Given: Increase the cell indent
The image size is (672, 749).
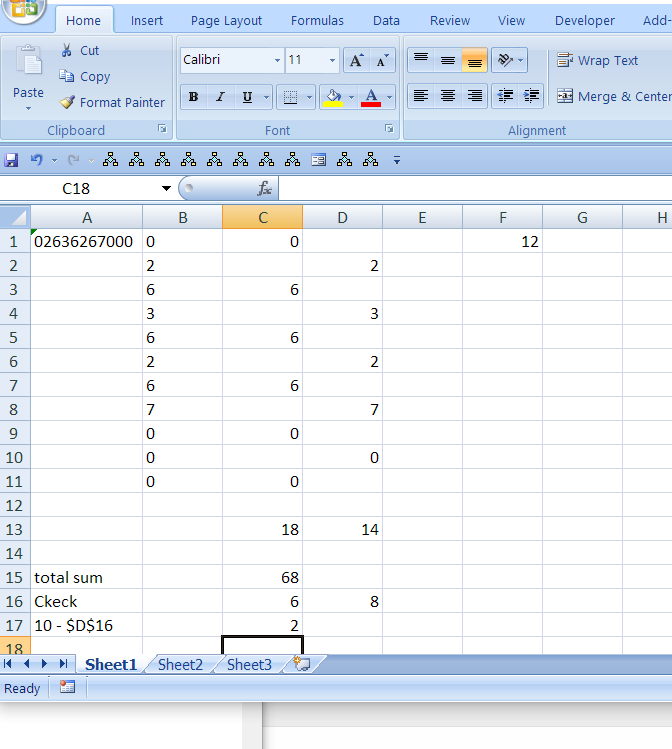Looking at the screenshot, I should coord(531,96).
